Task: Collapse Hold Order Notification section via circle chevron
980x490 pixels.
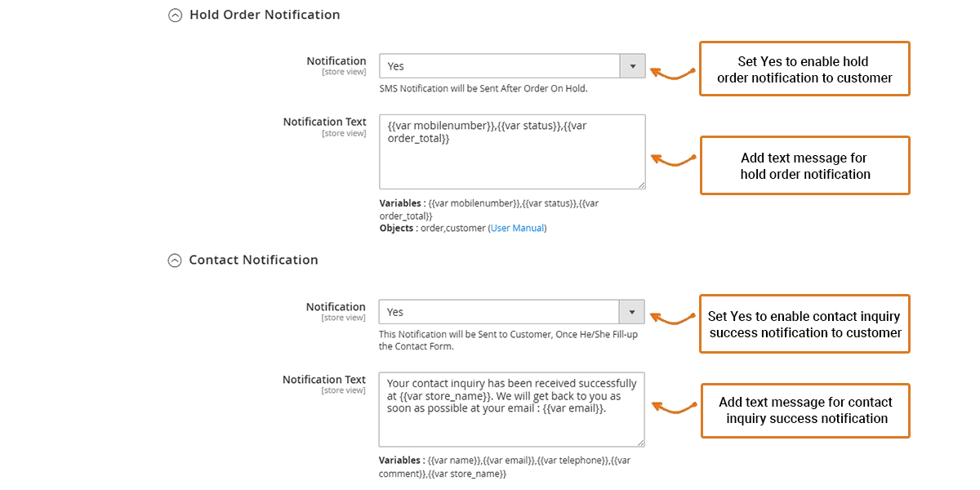Action: coord(175,15)
